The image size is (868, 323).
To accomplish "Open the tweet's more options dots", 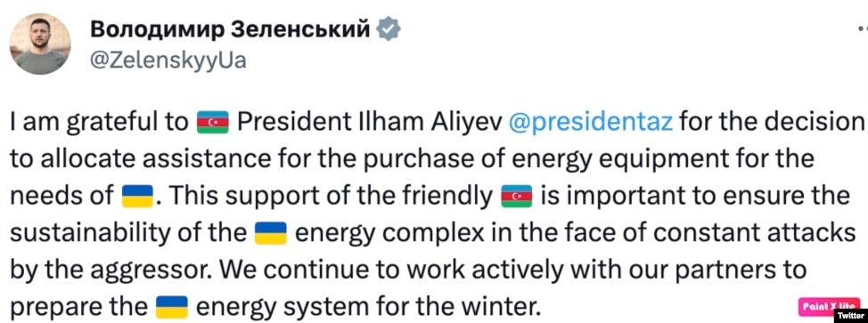I will (863, 35).
